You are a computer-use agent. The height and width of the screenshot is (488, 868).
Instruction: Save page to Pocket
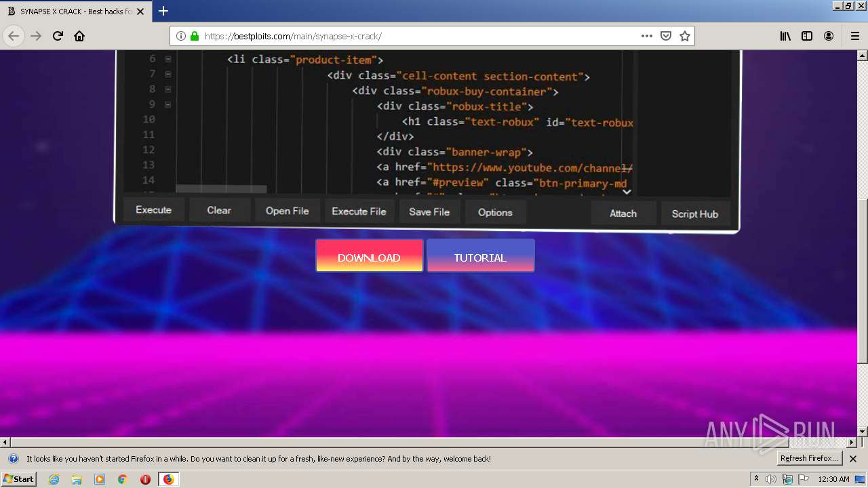point(666,36)
